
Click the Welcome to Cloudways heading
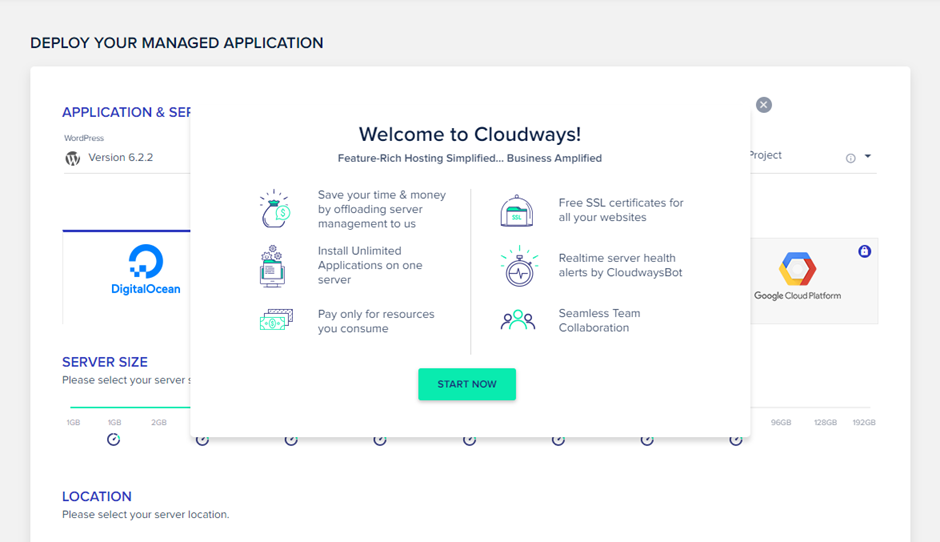(x=469, y=134)
